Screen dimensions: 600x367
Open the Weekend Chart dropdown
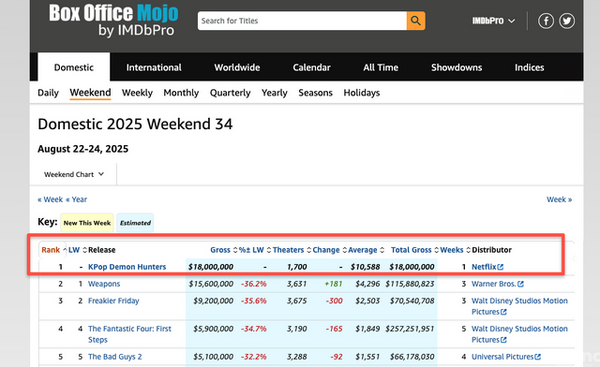click(x=74, y=175)
